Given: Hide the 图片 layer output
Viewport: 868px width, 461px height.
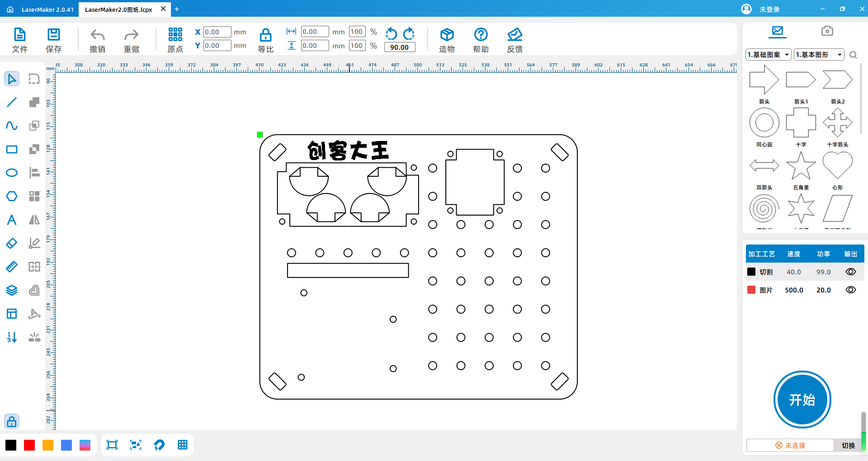Looking at the screenshot, I should click(850, 290).
